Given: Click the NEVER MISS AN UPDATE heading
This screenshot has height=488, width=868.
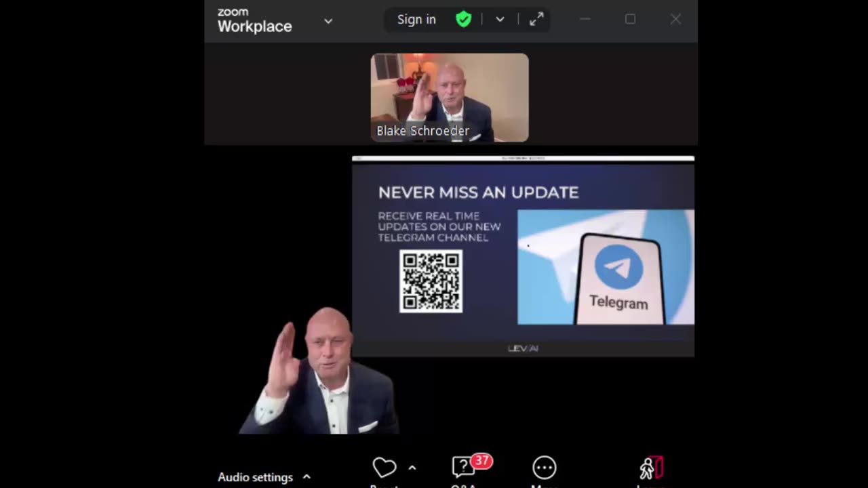Looking at the screenshot, I should 478,192.
